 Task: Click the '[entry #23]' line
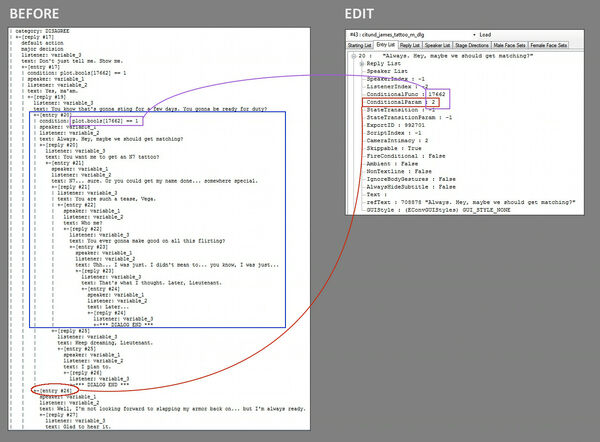tap(91, 247)
